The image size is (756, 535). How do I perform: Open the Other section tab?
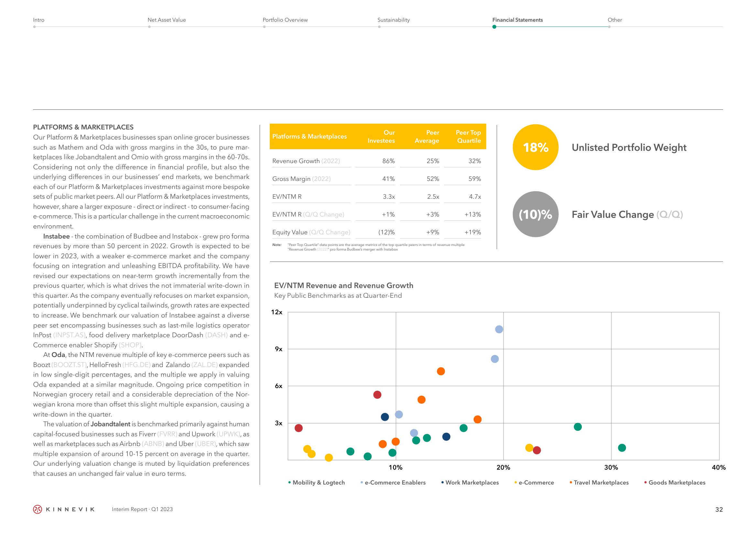click(615, 20)
